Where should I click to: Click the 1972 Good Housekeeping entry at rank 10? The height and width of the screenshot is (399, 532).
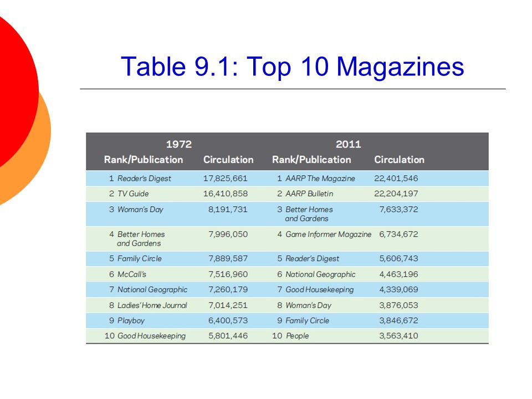coord(152,336)
